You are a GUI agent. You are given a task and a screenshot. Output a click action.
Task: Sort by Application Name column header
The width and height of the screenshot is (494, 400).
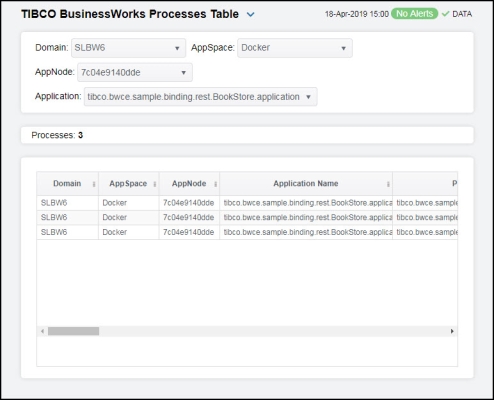(306, 183)
